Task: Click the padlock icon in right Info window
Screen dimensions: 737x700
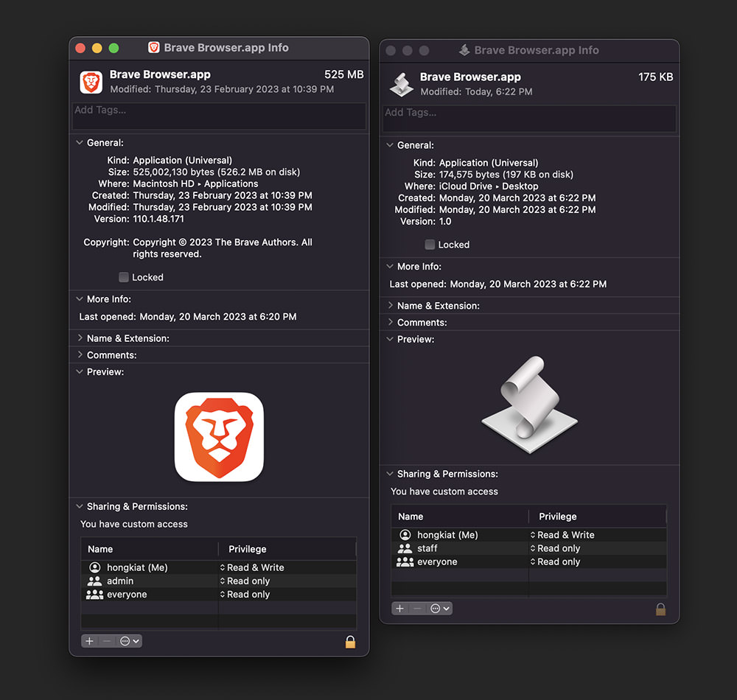Action: 660,609
